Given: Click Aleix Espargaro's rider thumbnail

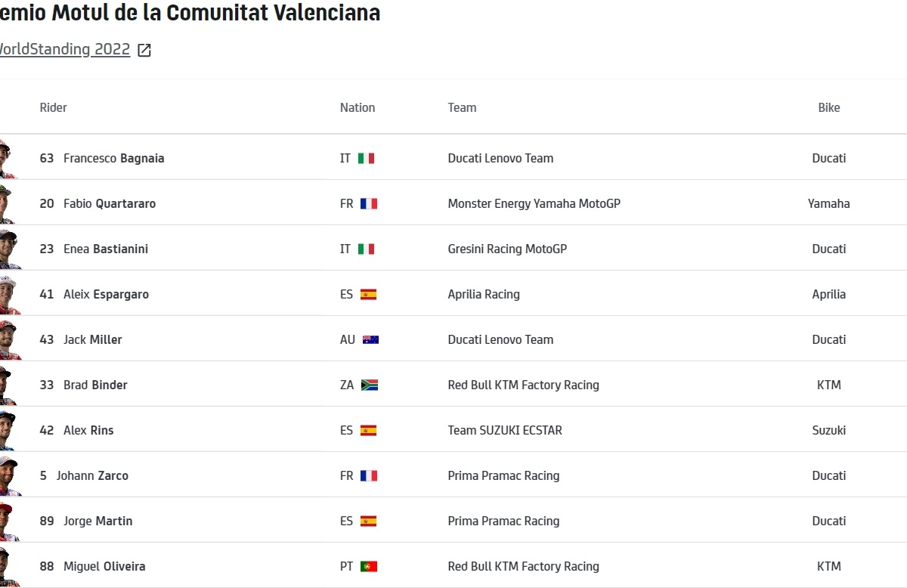Looking at the screenshot, I should click(8, 295).
